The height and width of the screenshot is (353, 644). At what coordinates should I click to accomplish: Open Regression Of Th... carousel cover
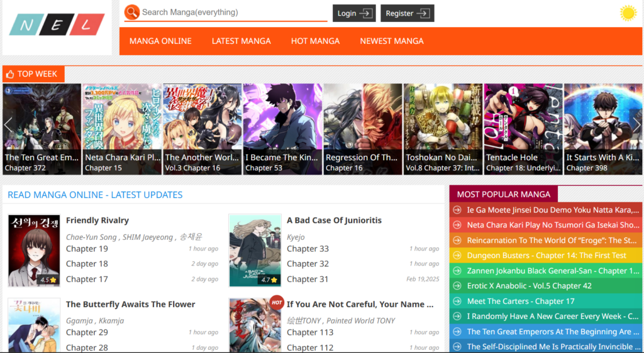[x=363, y=129]
